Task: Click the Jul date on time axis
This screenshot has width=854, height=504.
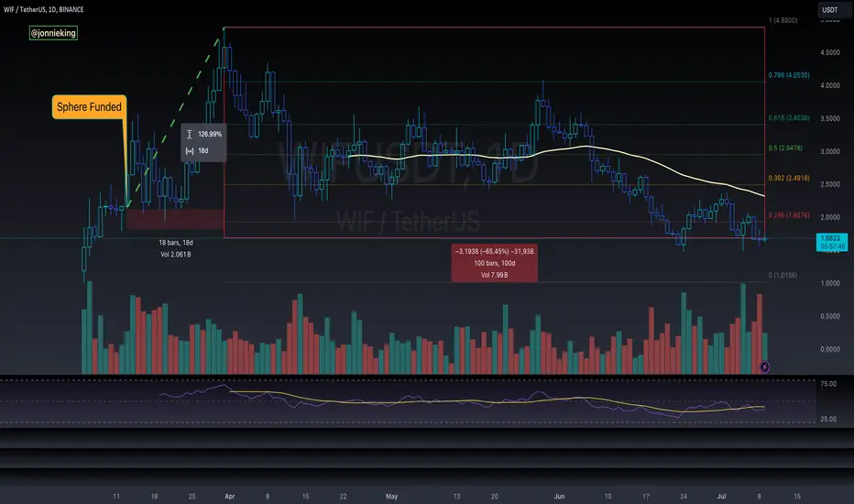Action: pos(722,497)
